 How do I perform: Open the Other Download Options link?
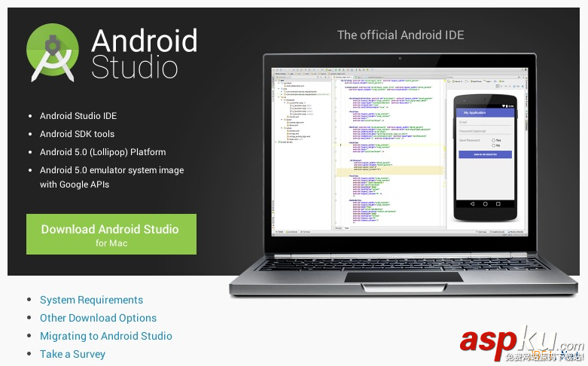(x=98, y=318)
